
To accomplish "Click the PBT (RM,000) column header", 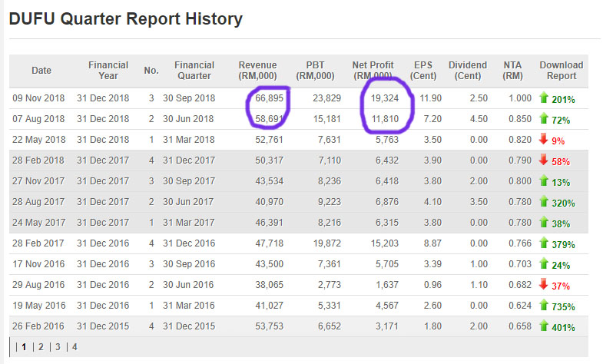I will pyautogui.click(x=316, y=71).
